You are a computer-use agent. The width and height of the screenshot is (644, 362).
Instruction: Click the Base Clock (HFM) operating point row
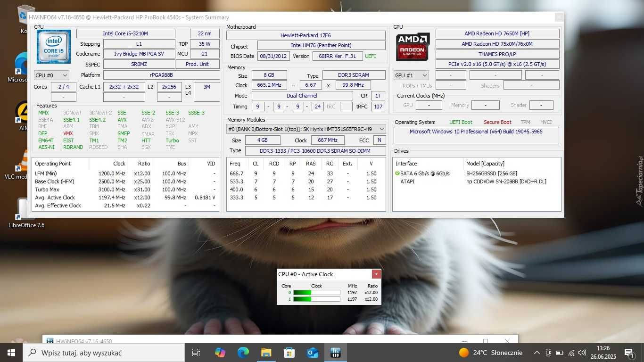point(125,181)
